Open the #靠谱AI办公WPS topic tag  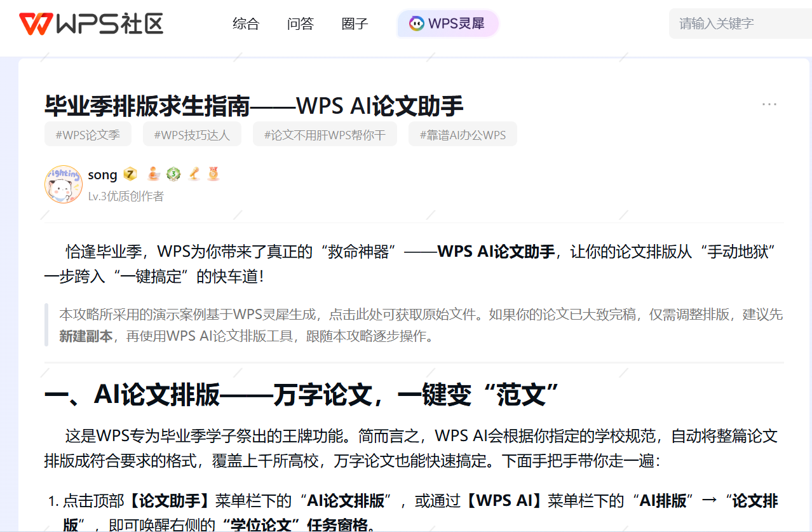click(x=463, y=135)
